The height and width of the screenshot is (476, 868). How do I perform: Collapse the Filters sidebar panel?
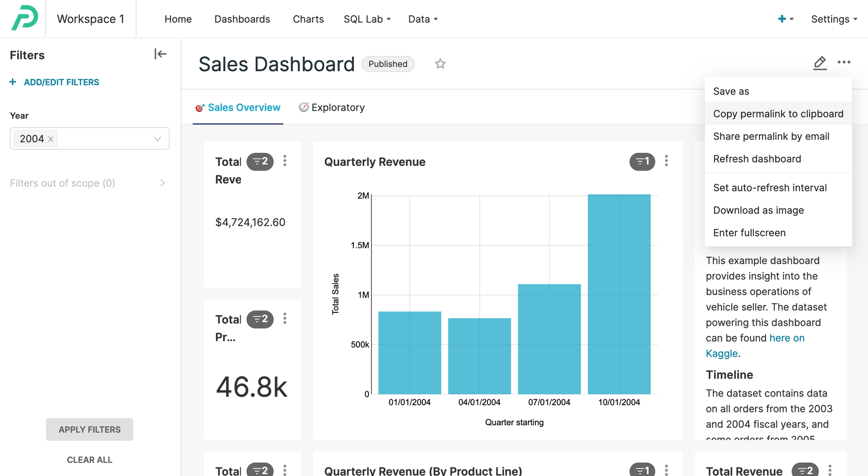pos(160,54)
